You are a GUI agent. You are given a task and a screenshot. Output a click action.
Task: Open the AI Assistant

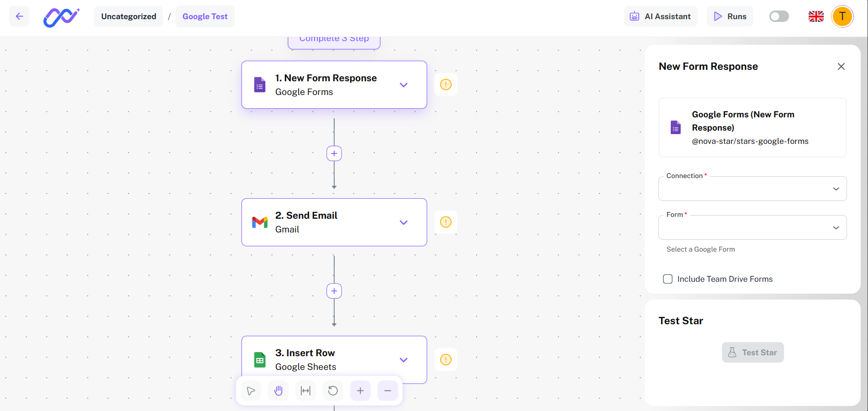[x=660, y=16]
